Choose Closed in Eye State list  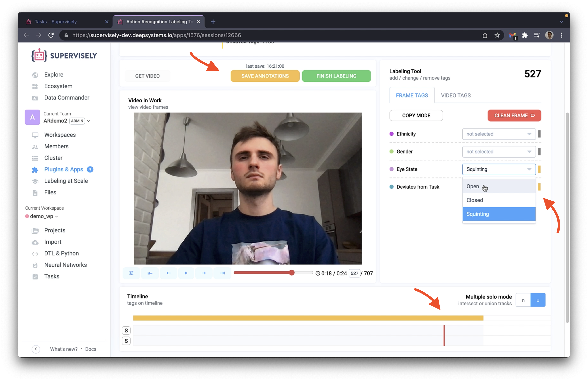coord(499,200)
